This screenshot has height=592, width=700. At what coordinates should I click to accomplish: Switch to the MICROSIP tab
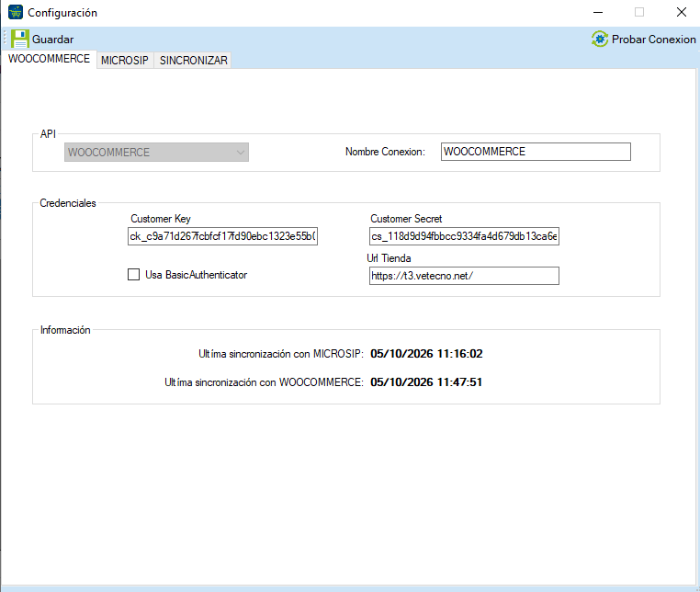tap(125, 61)
